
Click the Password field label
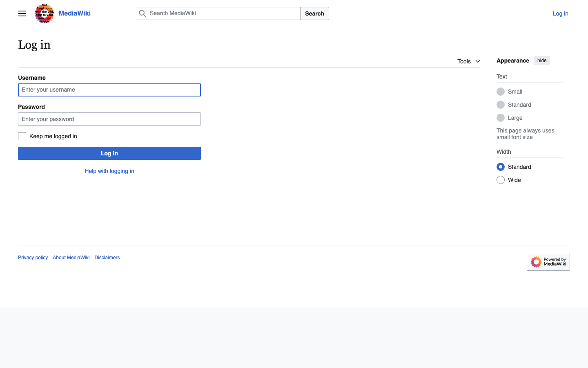[31, 107]
